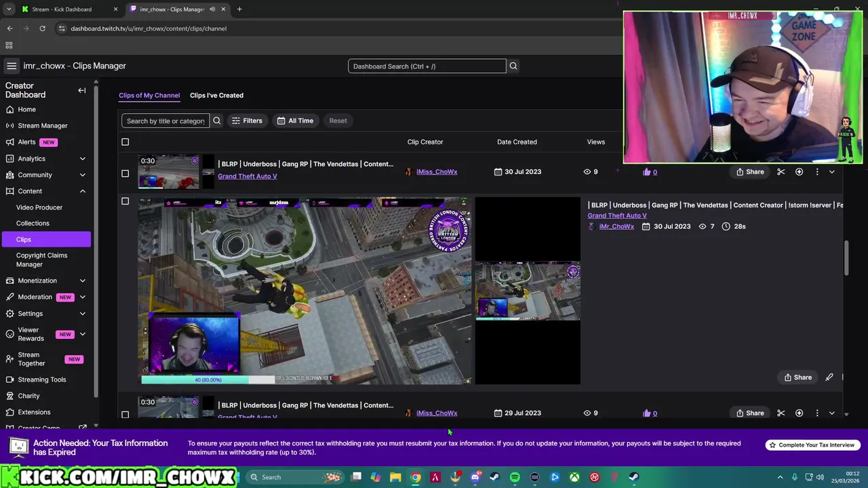
Task: Switch to Clips I've Created tab
Action: 216,96
